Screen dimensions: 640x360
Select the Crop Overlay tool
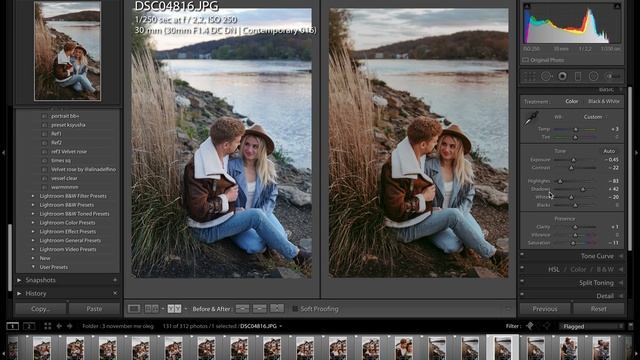[530, 76]
